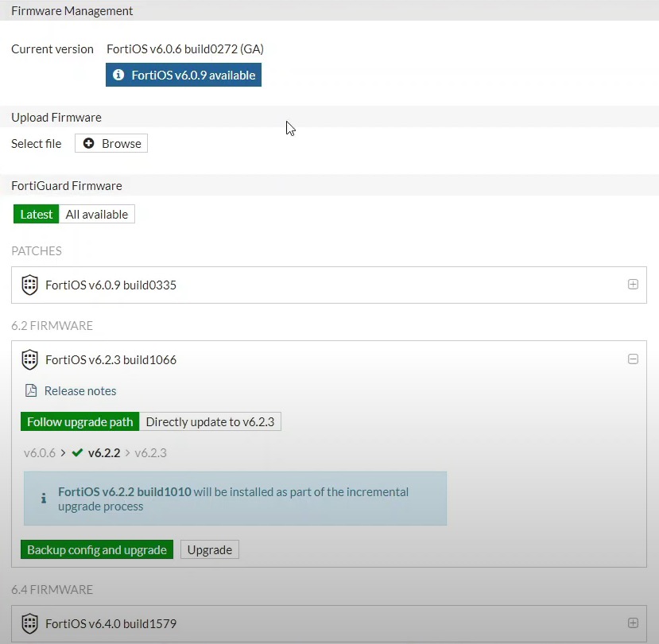Click the PDF icon next to Release notes
The height and width of the screenshot is (644, 659).
31,390
